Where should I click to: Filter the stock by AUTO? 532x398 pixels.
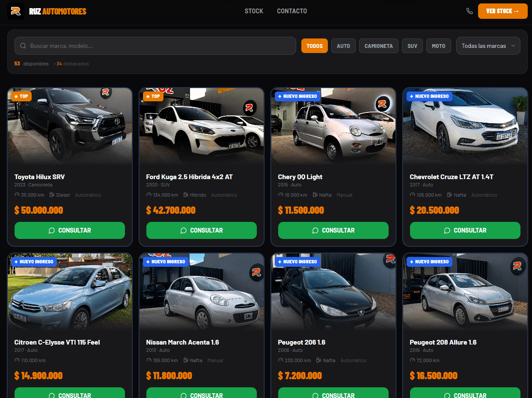pyautogui.click(x=343, y=46)
